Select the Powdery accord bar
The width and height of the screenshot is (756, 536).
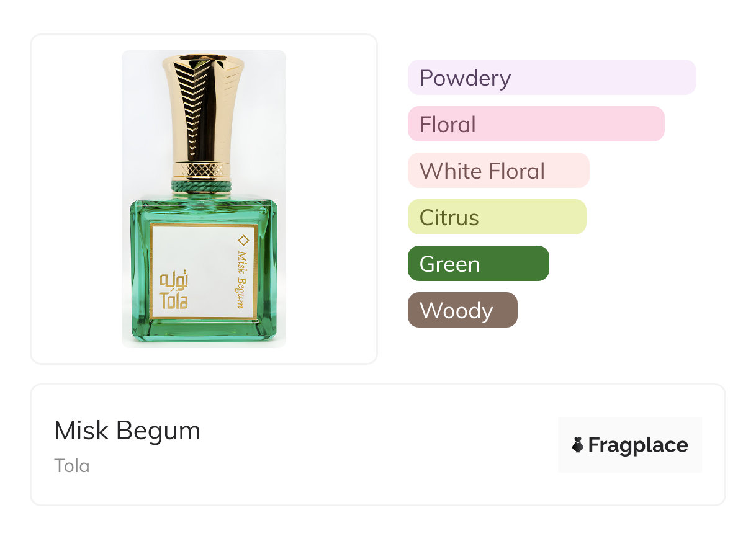pos(551,78)
